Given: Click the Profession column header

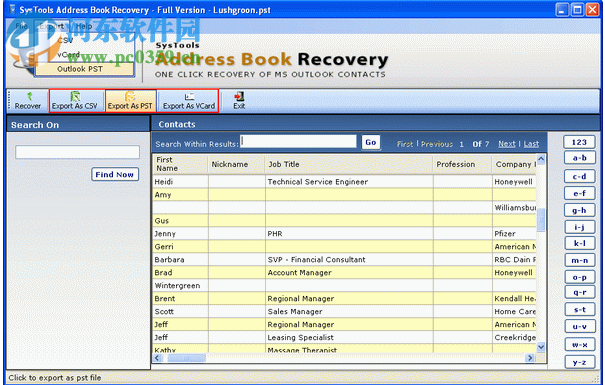Looking at the screenshot, I should click(x=462, y=164).
